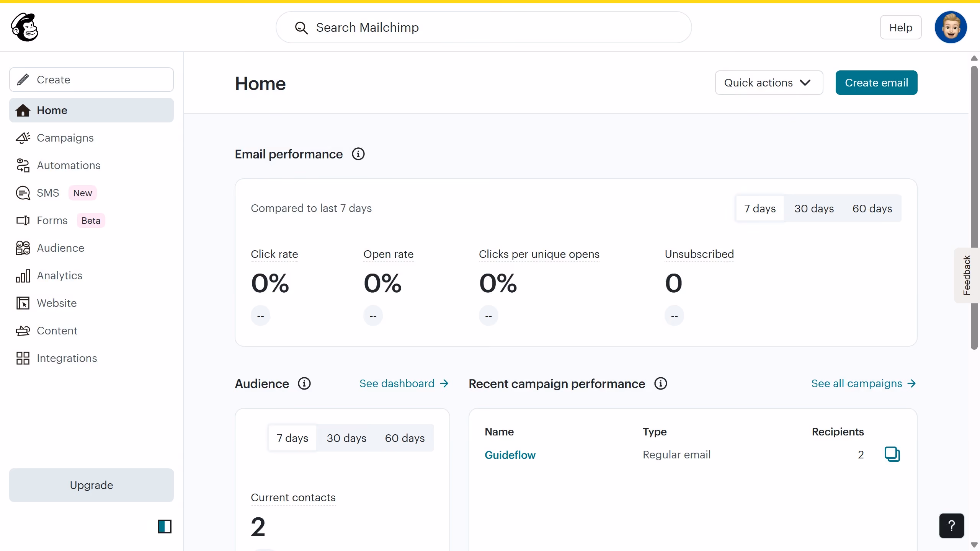Image resolution: width=980 pixels, height=551 pixels.
Task: Click the vertical scrollbar thumb
Action: click(x=974, y=208)
